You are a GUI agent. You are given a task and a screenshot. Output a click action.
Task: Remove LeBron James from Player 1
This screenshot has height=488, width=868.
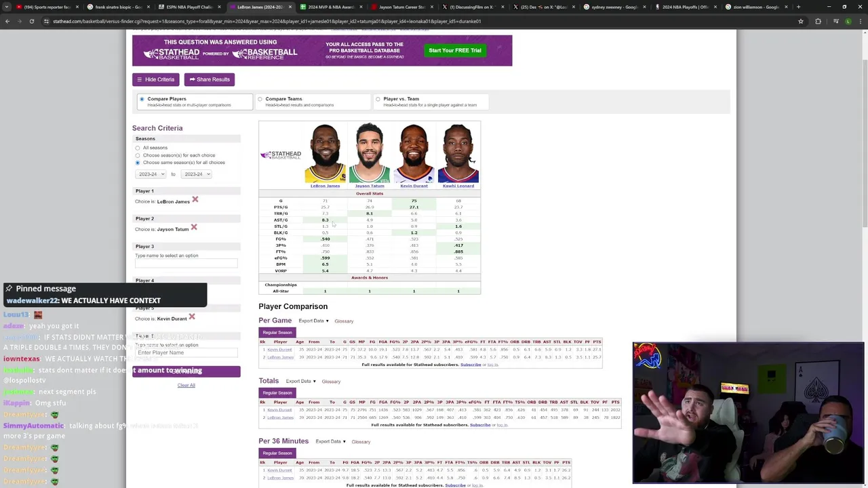tap(195, 199)
